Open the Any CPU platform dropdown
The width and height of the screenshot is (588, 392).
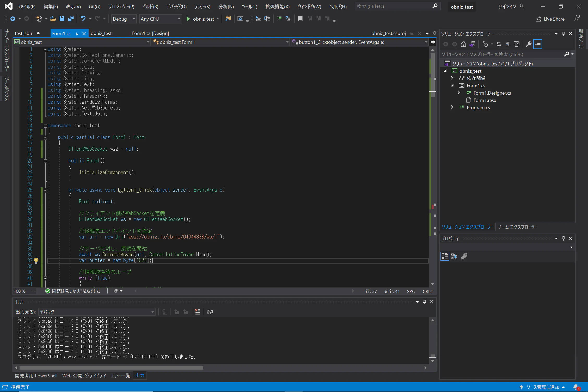tap(161, 19)
